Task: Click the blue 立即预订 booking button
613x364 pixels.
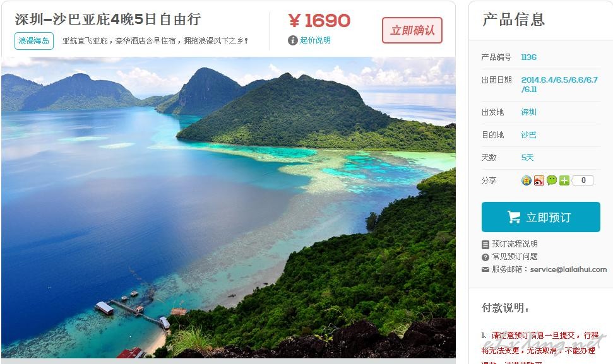Action: click(540, 217)
